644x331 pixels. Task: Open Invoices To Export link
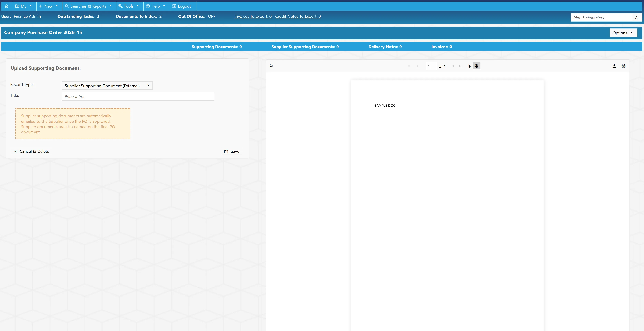[x=253, y=16]
